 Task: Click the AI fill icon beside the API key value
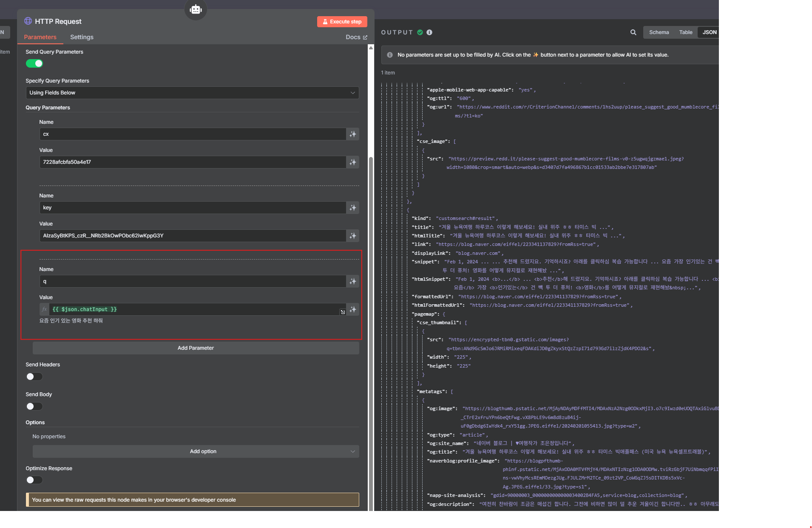coord(353,236)
